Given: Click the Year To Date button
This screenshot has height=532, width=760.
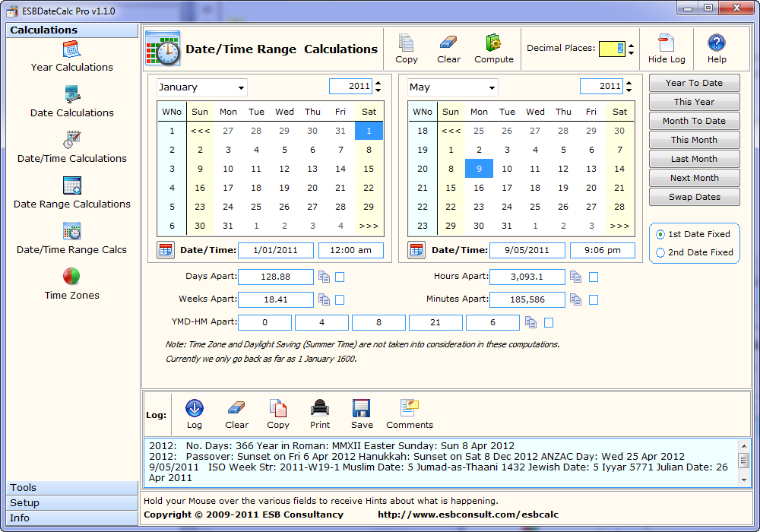Looking at the screenshot, I should [x=694, y=83].
